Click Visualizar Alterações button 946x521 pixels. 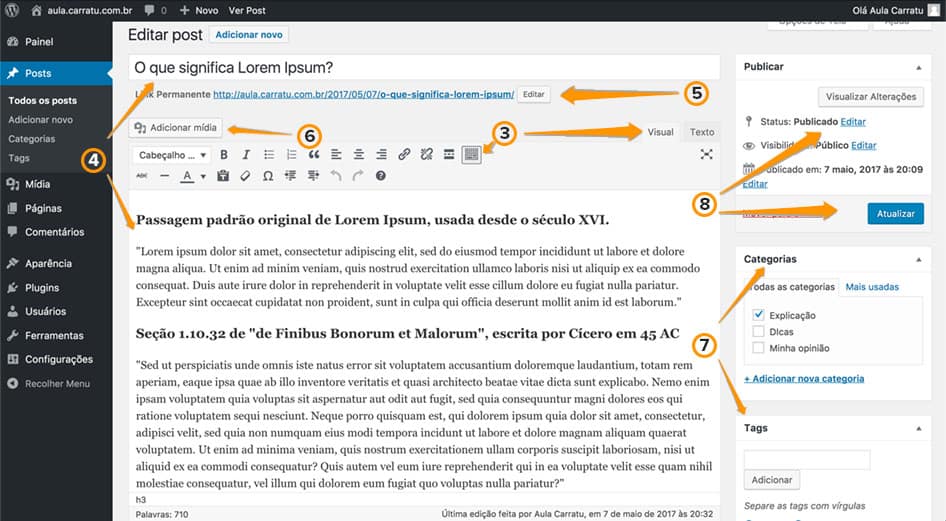tap(871, 96)
